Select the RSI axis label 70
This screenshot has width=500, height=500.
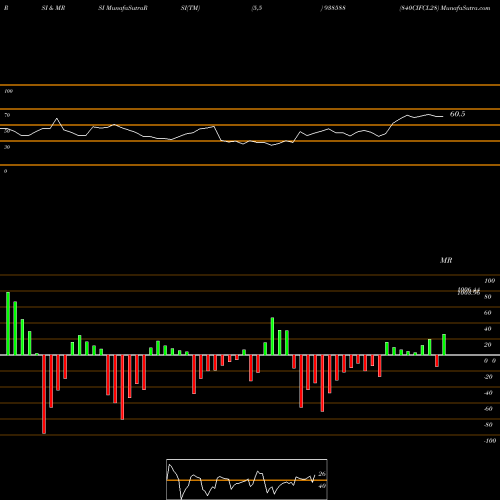coord(7,115)
